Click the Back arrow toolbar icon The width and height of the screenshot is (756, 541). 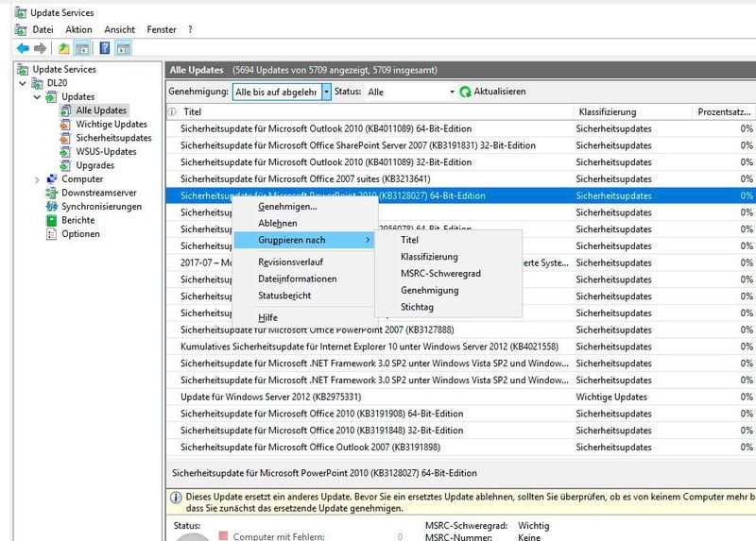point(23,48)
